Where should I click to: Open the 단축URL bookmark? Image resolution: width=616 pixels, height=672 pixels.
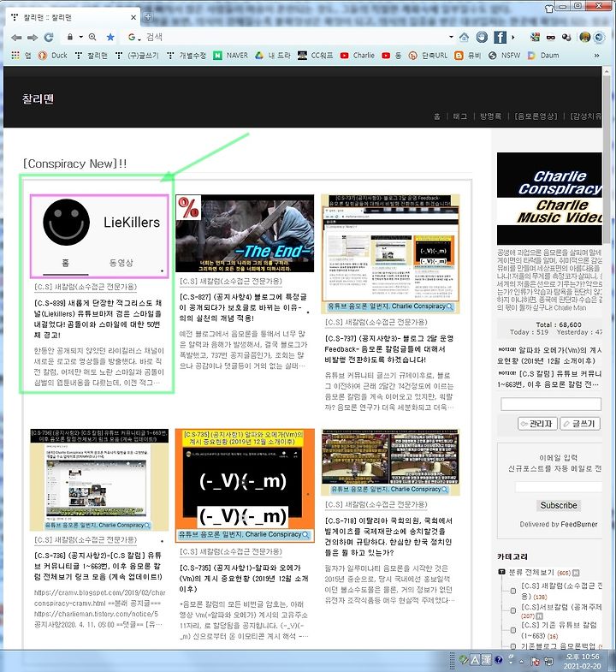pos(428,56)
